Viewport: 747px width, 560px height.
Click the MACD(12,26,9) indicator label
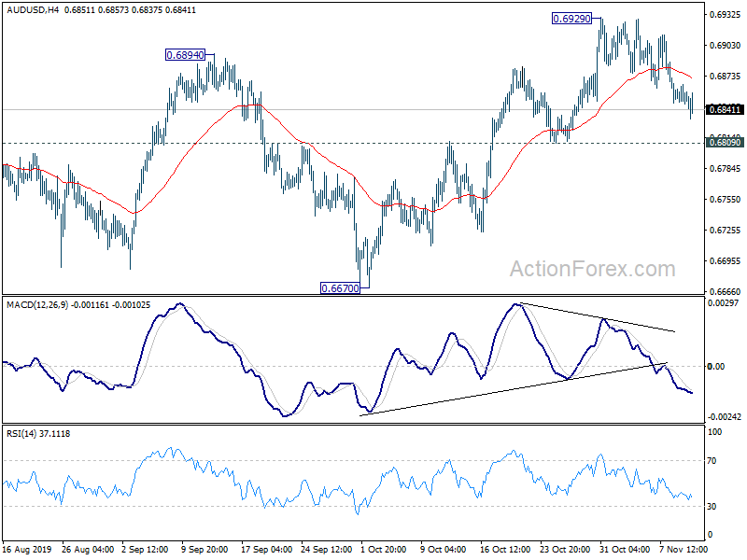pos(37,305)
